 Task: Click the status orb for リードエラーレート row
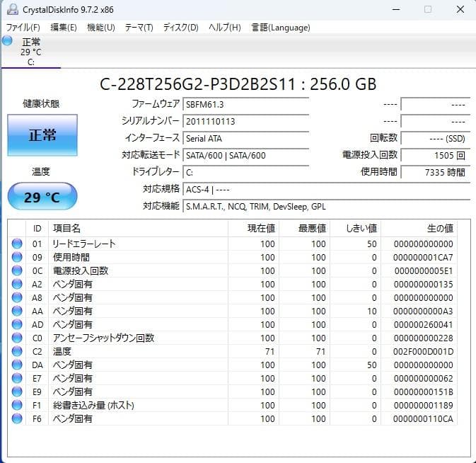[x=17, y=244]
